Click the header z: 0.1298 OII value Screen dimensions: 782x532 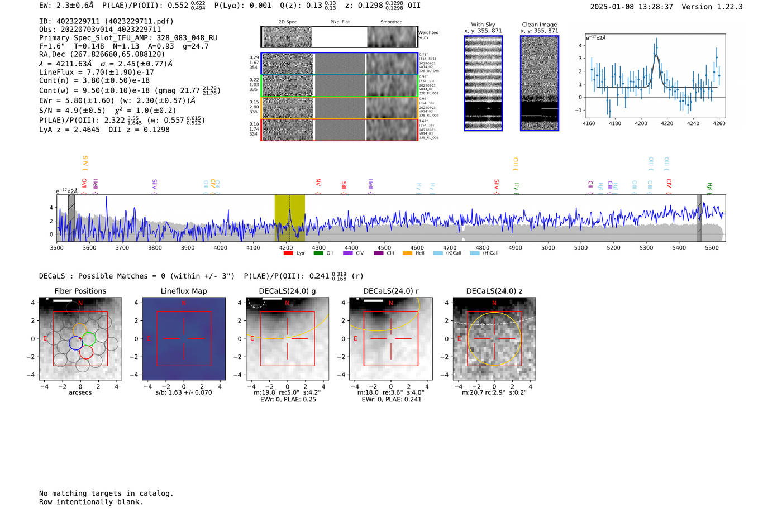(x=383, y=6)
